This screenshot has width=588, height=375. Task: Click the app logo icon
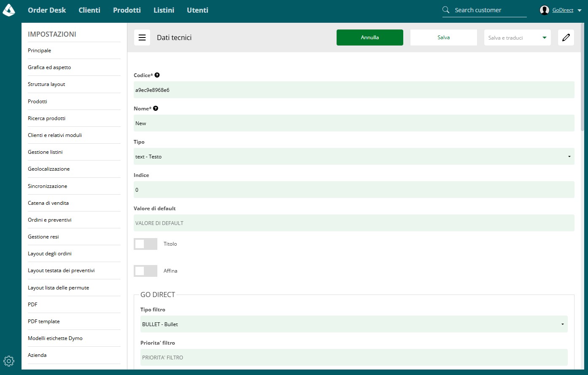[x=9, y=10]
